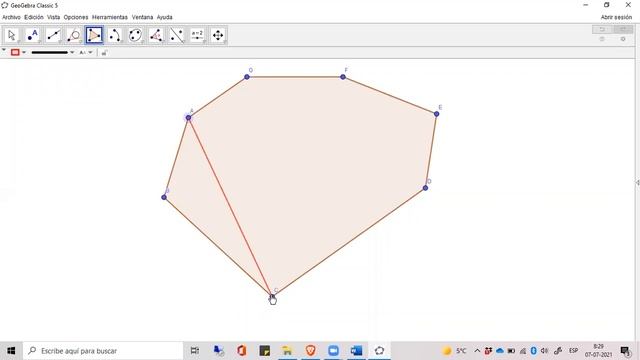Click point B on the polygon

point(164,197)
